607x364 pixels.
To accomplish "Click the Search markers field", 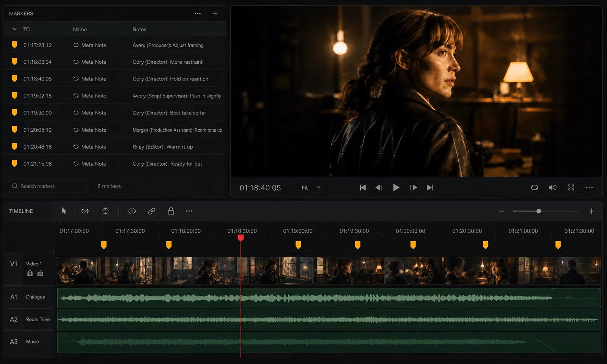I will point(49,186).
